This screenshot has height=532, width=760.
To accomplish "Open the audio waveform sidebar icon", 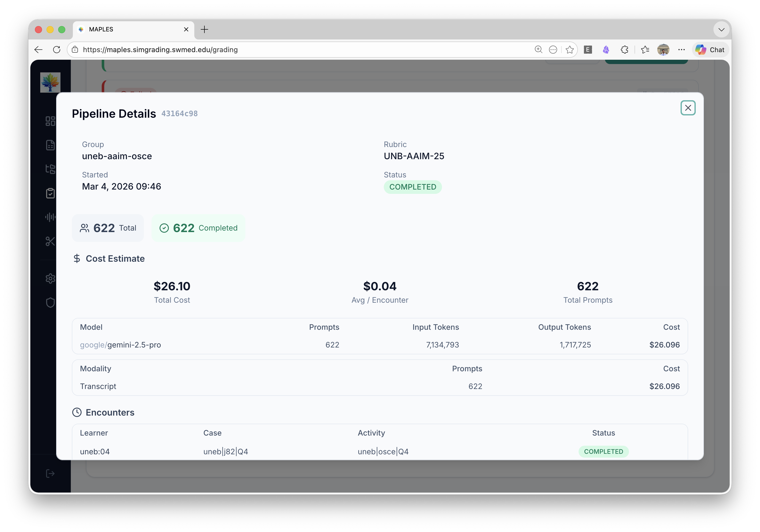I will [x=50, y=217].
